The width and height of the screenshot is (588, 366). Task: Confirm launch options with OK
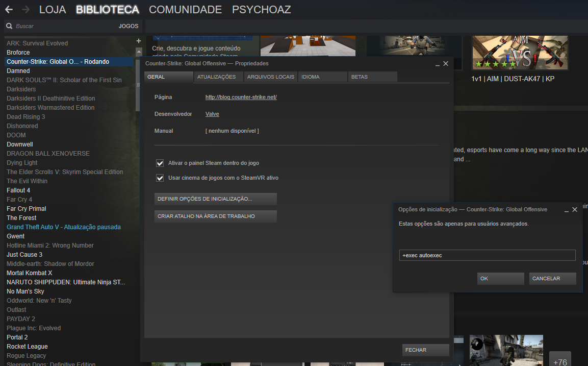click(x=501, y=279)
